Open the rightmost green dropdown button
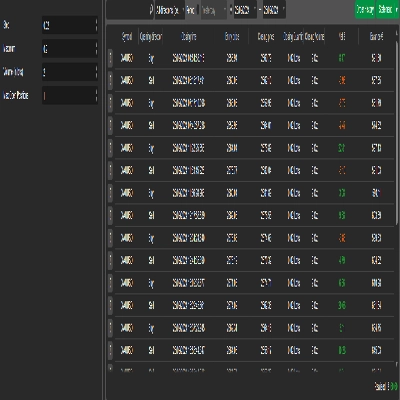Image resolution: width=400 pixels, height=400 pixels. click(x=387, y=10)
